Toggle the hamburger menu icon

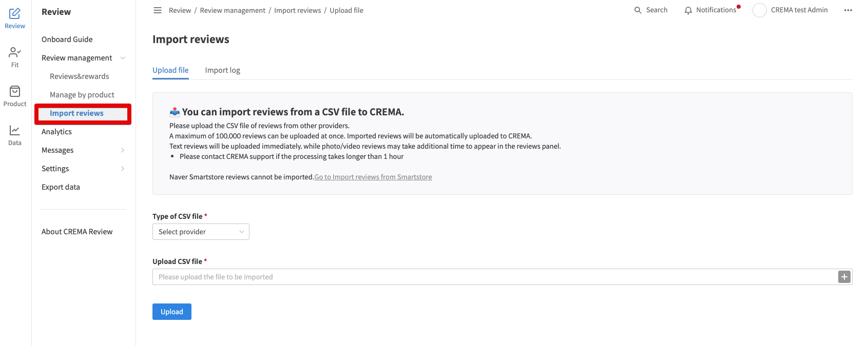[x=158, y=10]
